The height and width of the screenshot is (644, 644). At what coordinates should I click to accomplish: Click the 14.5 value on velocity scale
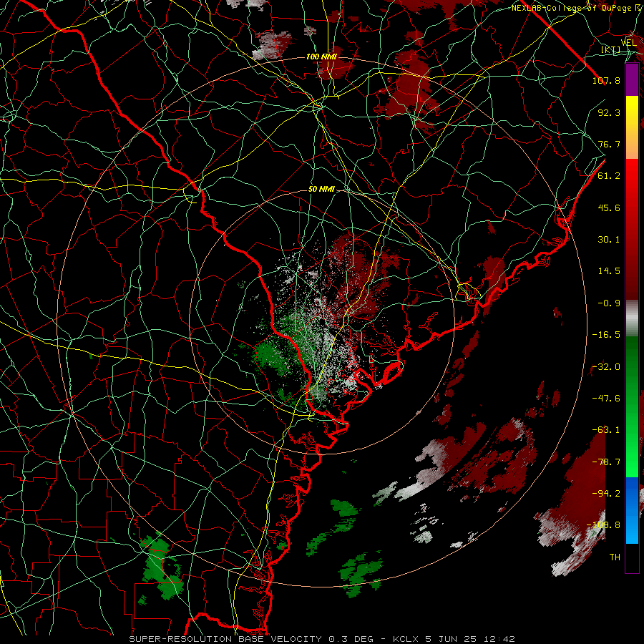coord(609,271)
